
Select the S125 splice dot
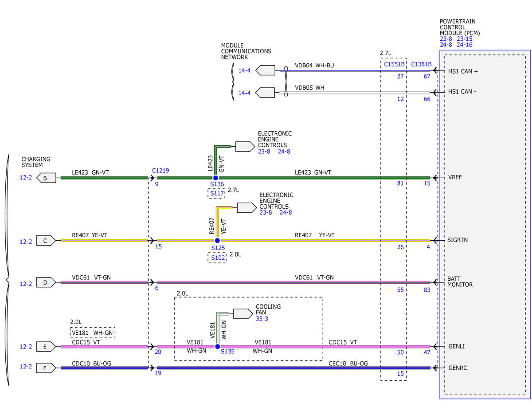pyautogui.click(x=217, y=240)
